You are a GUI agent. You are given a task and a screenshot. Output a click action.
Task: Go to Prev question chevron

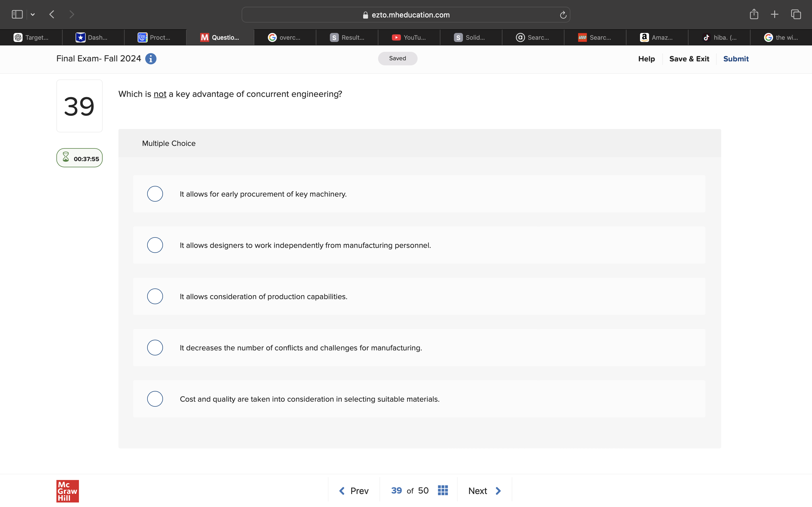click(x=342, y=491)
